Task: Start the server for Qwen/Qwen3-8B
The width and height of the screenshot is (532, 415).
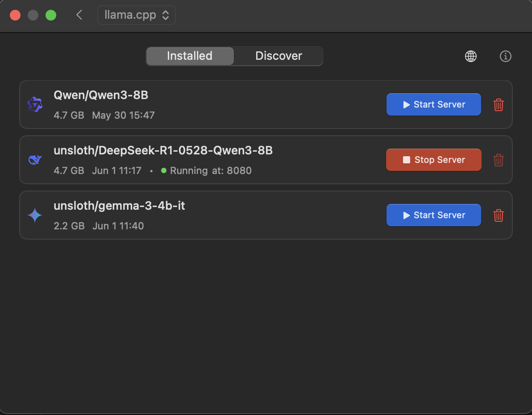Action: pyautogui.click(x=433, y=104)
